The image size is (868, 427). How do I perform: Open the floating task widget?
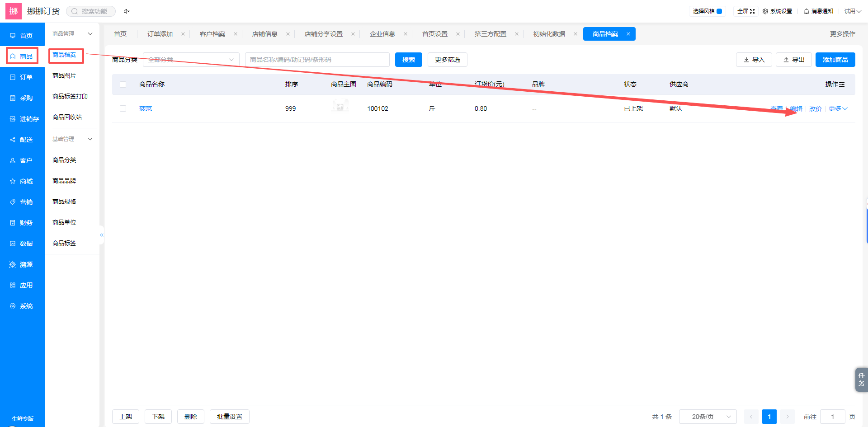861,380
